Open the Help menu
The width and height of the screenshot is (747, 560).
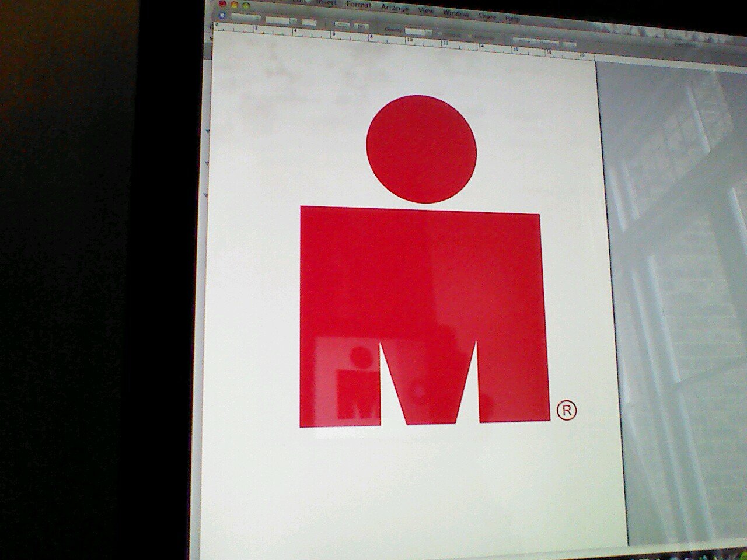coord(512,19)
